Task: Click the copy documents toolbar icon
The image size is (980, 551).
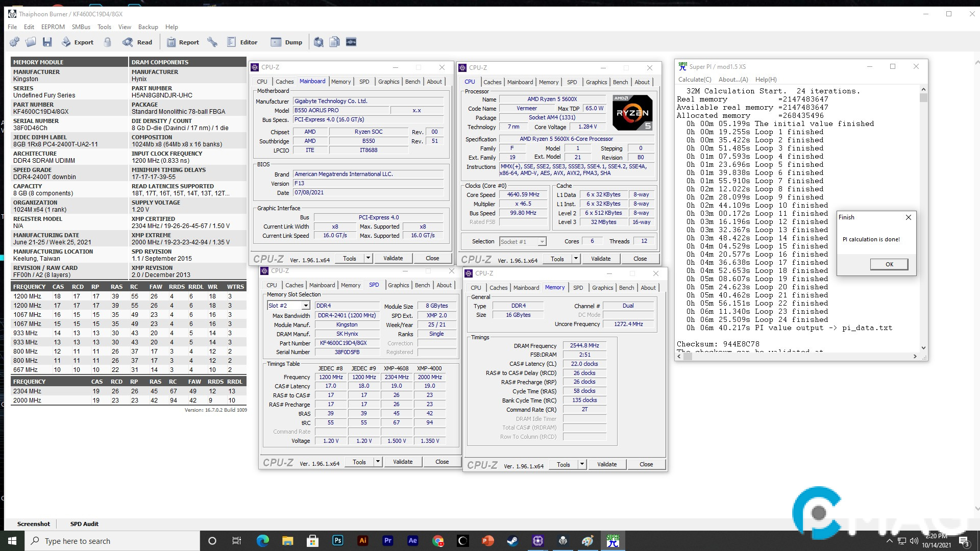Action: 335,42
